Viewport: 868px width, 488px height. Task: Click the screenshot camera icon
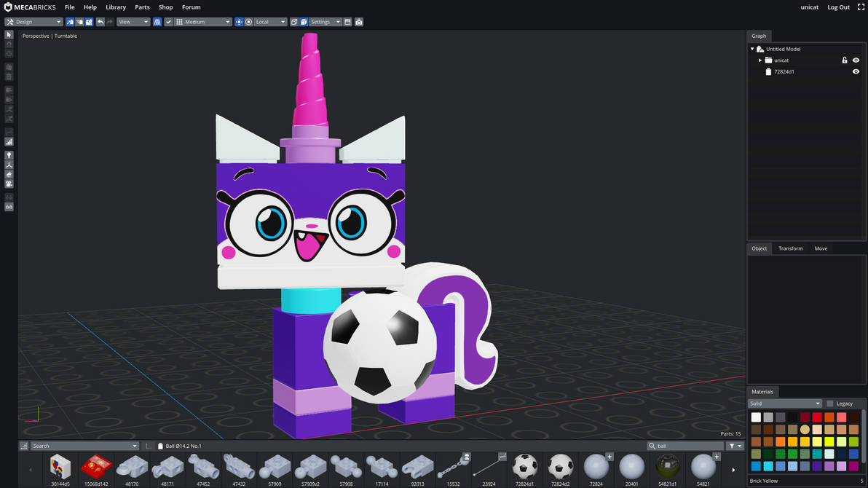(359, 21)
